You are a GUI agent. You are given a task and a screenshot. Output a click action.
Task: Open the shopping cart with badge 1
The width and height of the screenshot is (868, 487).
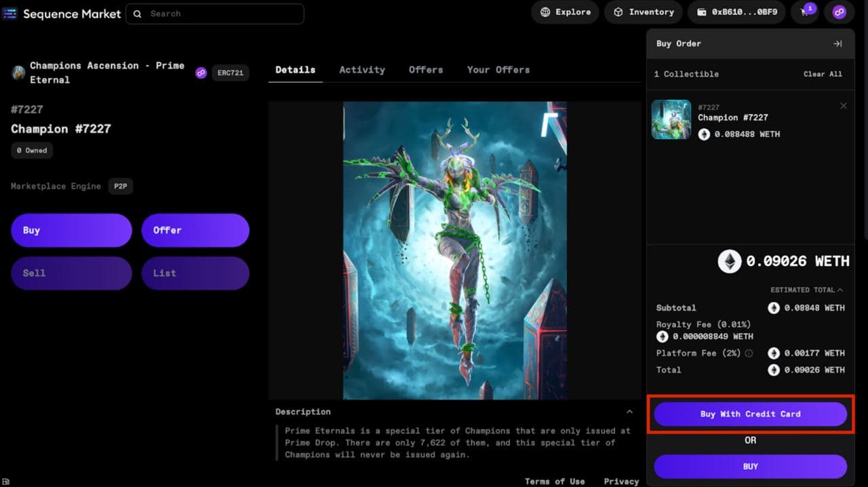(x=804, y=12)
